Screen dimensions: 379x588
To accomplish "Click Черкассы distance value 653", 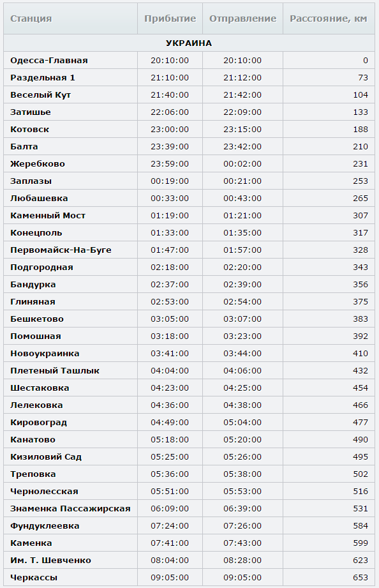I will [x=360, y=578].
